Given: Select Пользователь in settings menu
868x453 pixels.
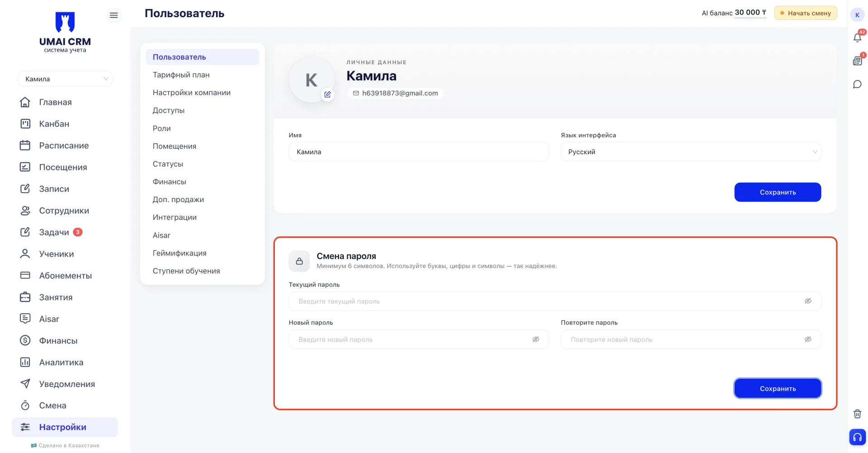Looking at the screenshot, I should point(202,57).
